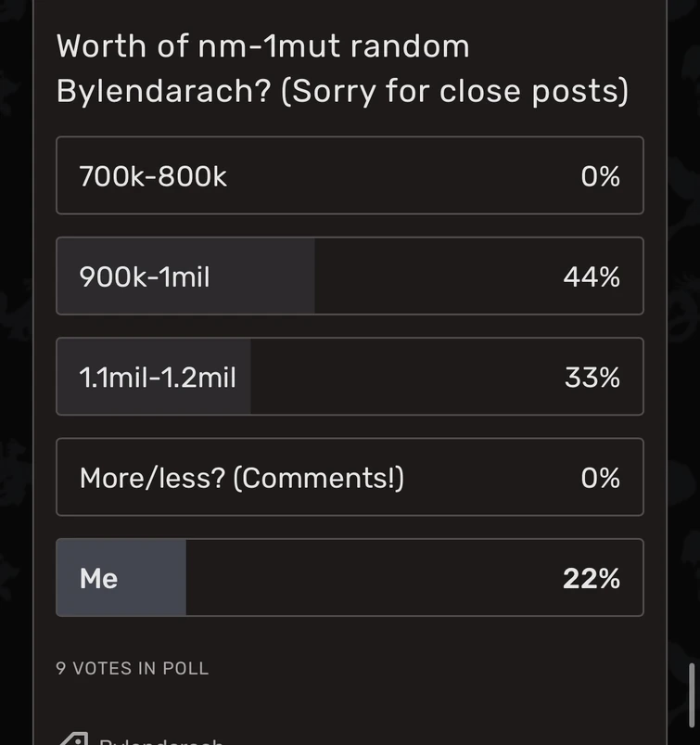Image resolution: width=700 pixels, height=745 pixels.
Task: Click the 0% beside More/less? (Comments!)
Action: click(600, 478)
